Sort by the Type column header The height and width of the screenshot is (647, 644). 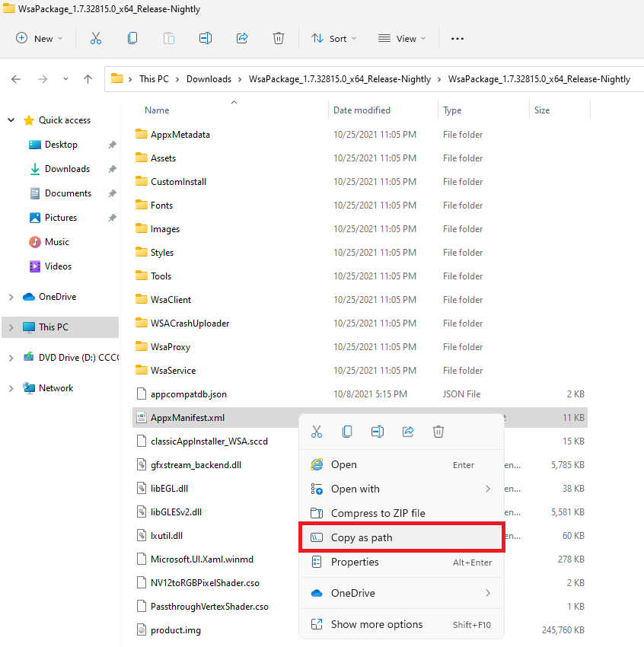pos(452,110)
